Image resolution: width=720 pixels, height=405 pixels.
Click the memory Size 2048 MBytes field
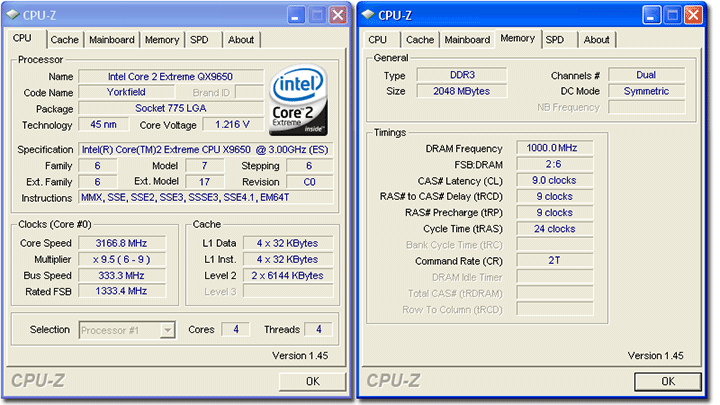click(x=462, y=91)
